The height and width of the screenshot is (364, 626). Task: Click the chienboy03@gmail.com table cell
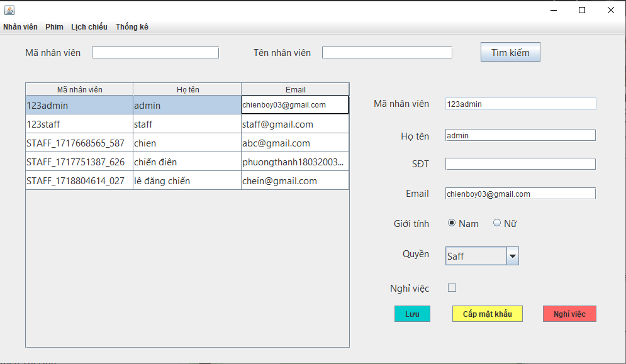click(x=295, y=104)
